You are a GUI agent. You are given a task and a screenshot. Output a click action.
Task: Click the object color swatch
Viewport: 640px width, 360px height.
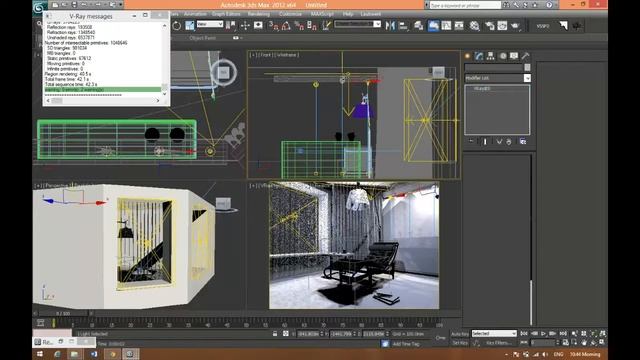pyautogui.click(x=527, y=67)
